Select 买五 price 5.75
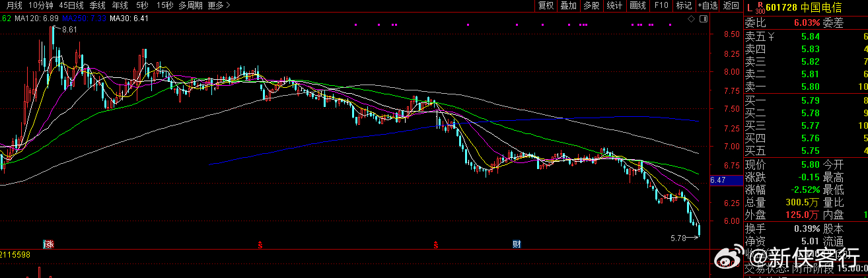Screen dimensions: 868x278 point(810,151)
